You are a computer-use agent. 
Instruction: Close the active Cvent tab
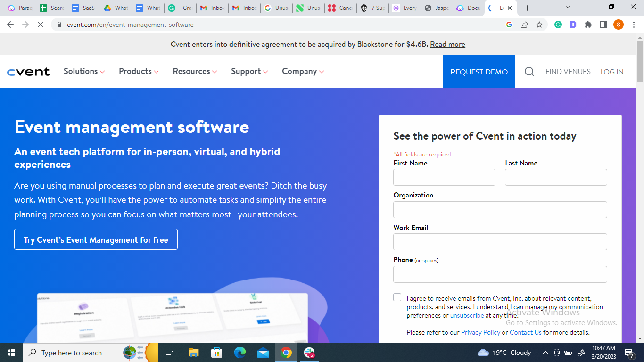510,8
